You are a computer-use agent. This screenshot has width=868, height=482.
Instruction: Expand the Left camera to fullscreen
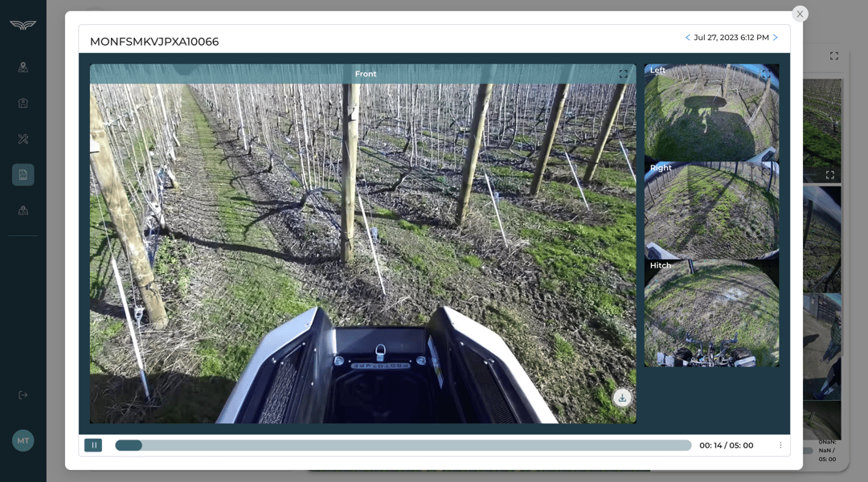[x=766, y=75]
